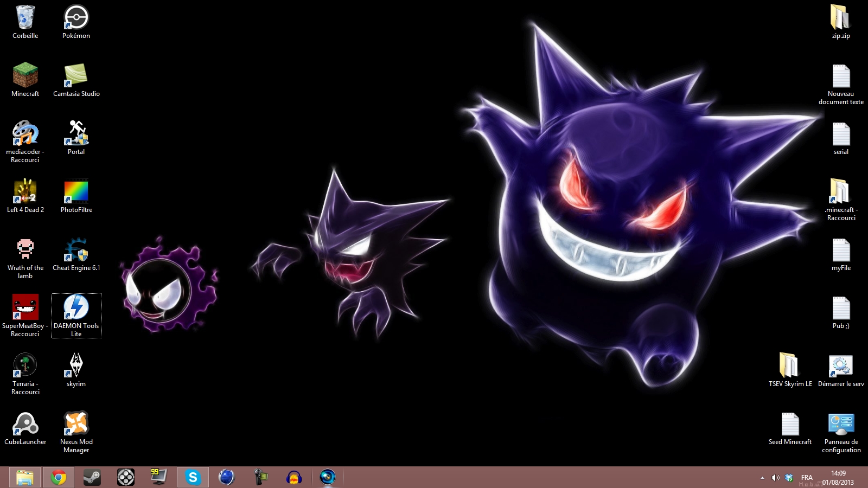This screenshot has width=868, height=488.
Task: Open Steam from the taskbar
Action: click(92, 477)
